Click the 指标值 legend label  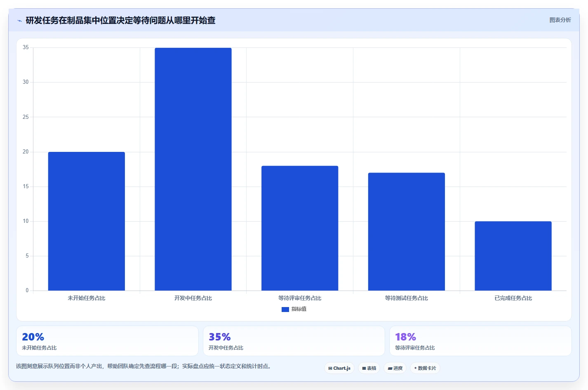pos(299,309)
